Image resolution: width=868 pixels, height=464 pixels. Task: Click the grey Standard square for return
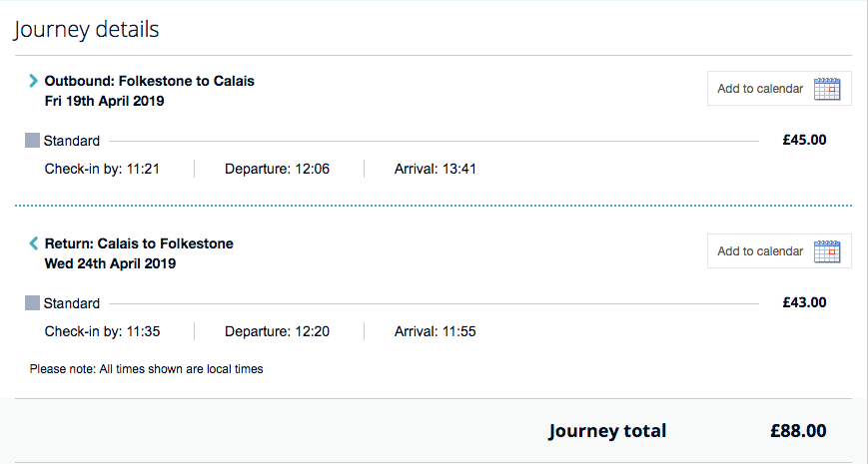pos(32,303)
